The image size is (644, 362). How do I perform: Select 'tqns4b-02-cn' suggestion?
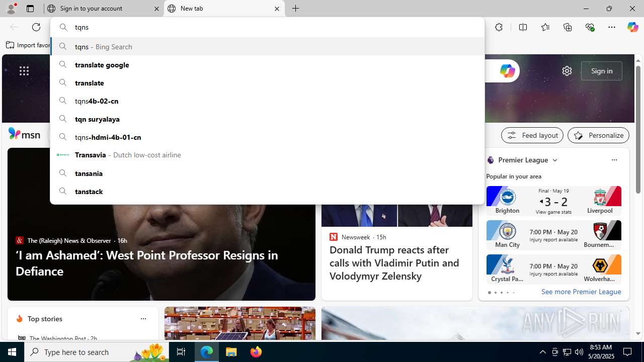point(267,101)
